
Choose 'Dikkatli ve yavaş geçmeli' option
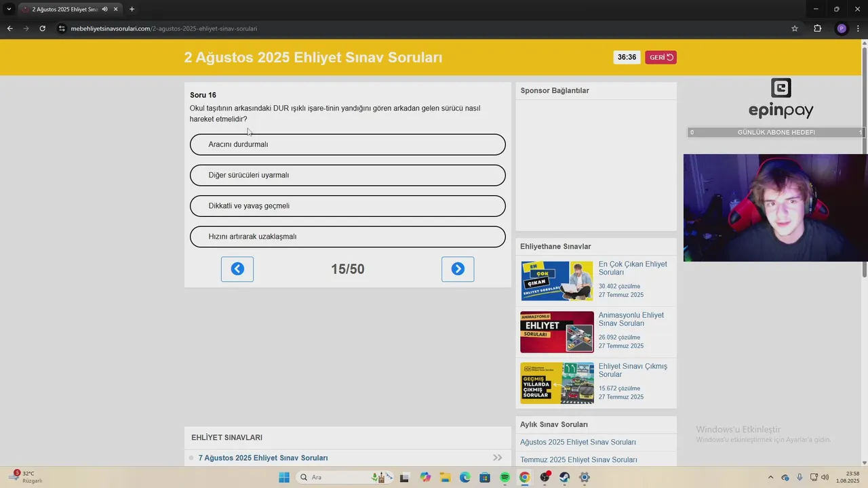pyautogui.click(x=348, y=206)
